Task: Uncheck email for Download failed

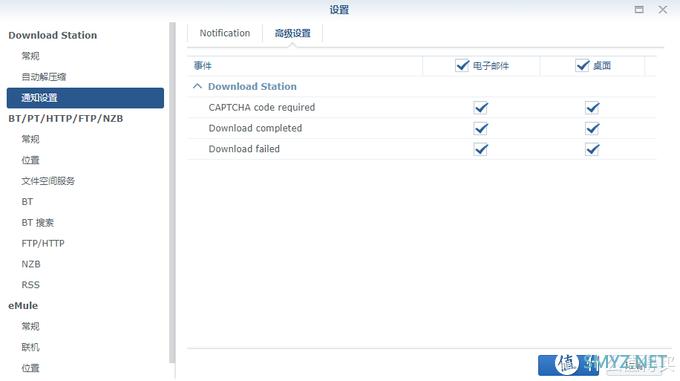Action: click(481, 149)
